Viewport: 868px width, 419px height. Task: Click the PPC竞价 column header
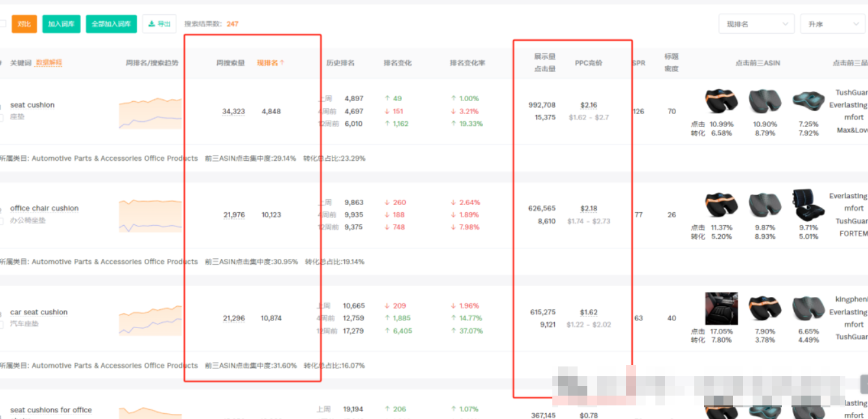589,63
